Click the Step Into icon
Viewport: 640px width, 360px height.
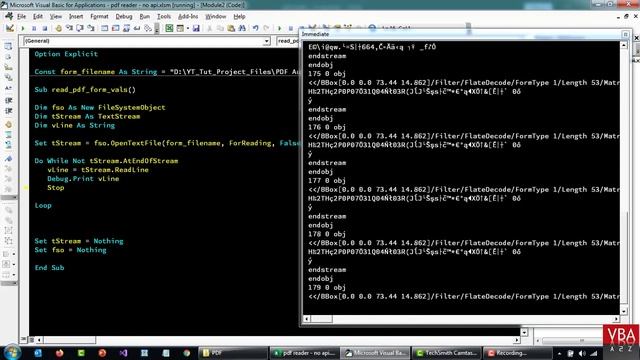click(69, 28)
